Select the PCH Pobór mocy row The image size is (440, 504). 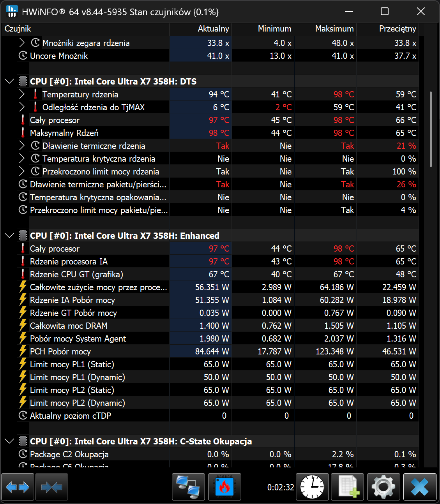pos(60,351)
